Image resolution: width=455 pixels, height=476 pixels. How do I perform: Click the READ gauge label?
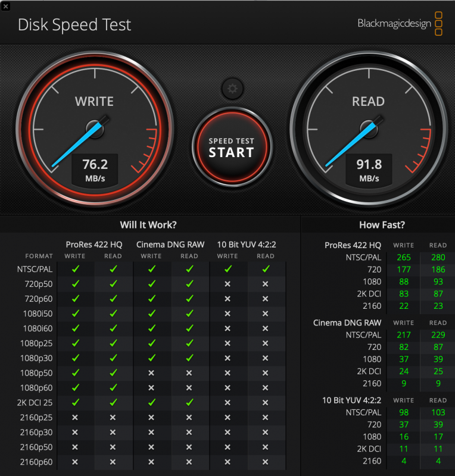coord(368,101)
